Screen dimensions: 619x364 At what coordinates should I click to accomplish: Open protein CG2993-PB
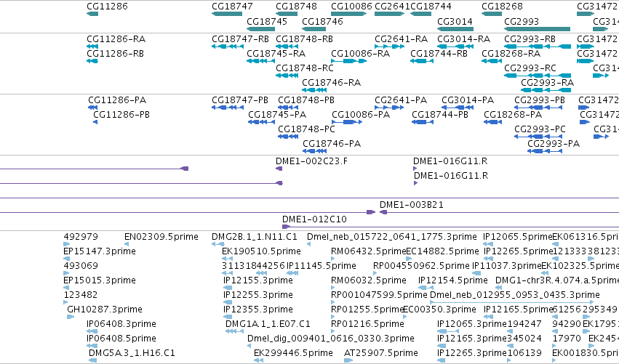[540, 100]
